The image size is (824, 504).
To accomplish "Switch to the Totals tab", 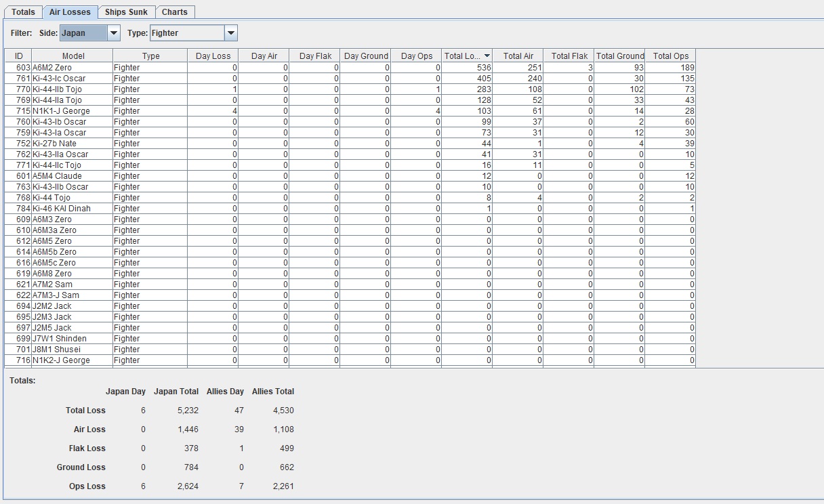I will click(x=23, y=12).
